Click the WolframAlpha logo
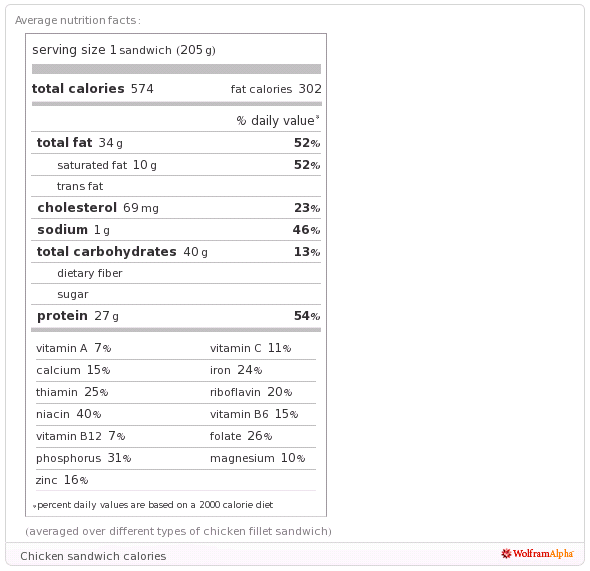590x571 pixels. 537,554
